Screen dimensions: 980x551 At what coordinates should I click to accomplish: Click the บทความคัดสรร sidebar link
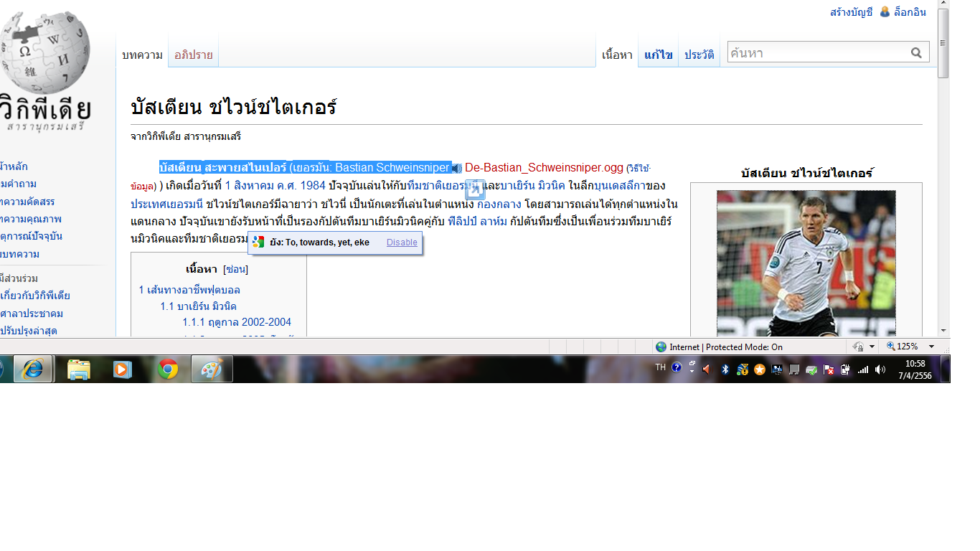point(27,202)
